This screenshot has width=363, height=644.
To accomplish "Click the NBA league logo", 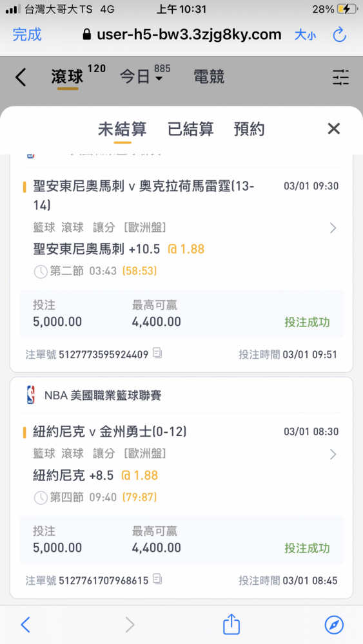I will 31,395.
